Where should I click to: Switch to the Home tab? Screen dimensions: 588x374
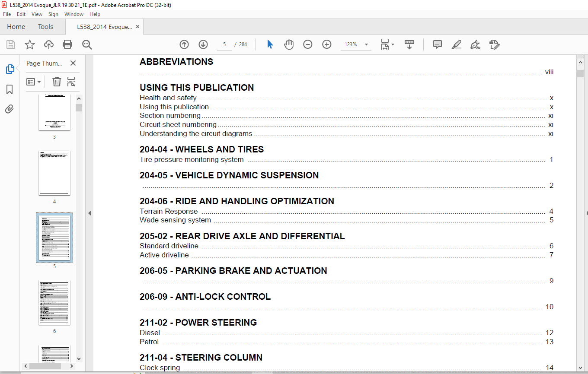coord(16,27)
